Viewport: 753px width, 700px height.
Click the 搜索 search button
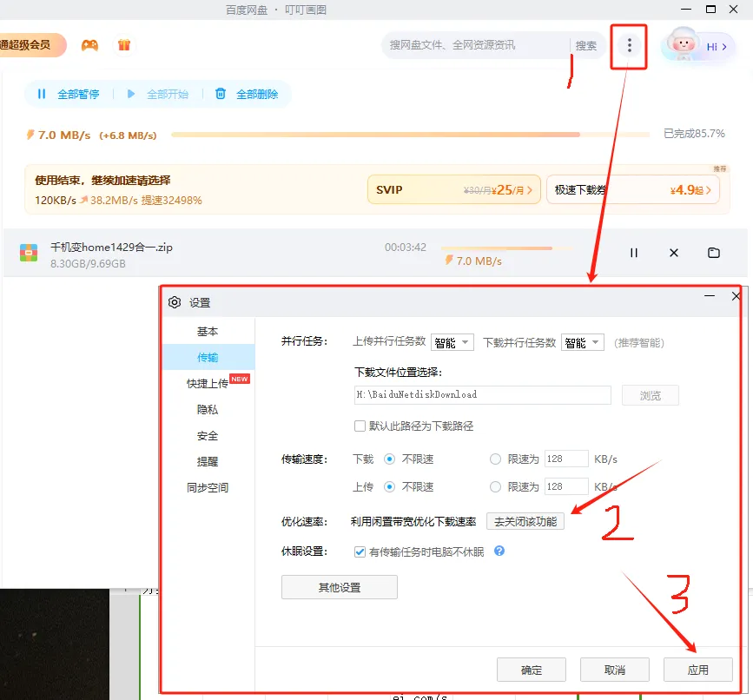point(586,46)
